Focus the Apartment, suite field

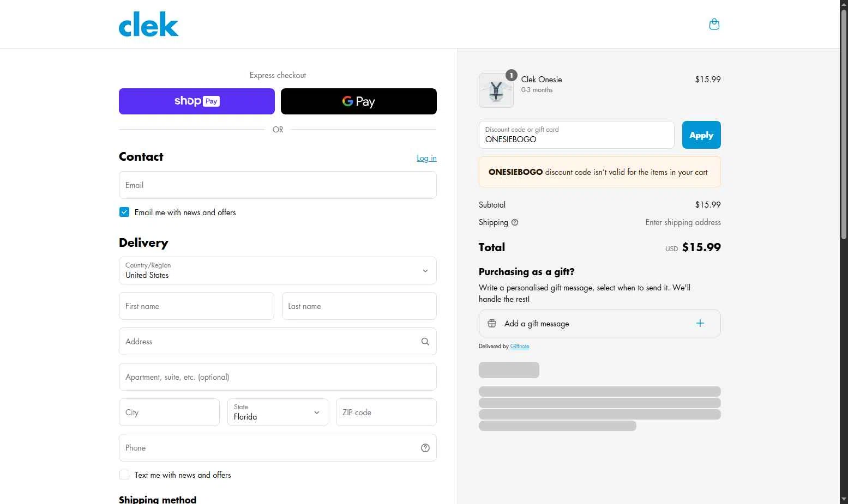[x=278, y=377]
